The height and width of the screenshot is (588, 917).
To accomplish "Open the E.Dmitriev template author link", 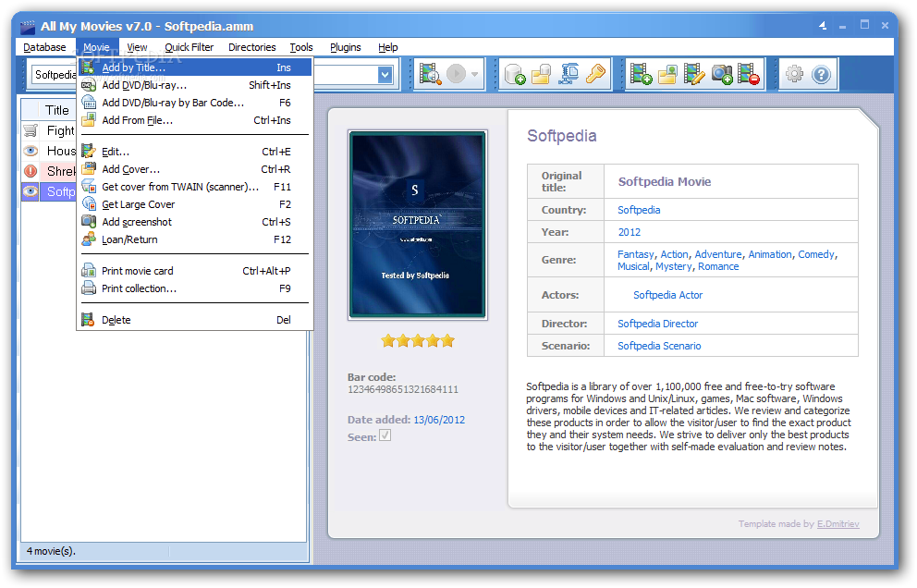I will (x=838, y=524).
